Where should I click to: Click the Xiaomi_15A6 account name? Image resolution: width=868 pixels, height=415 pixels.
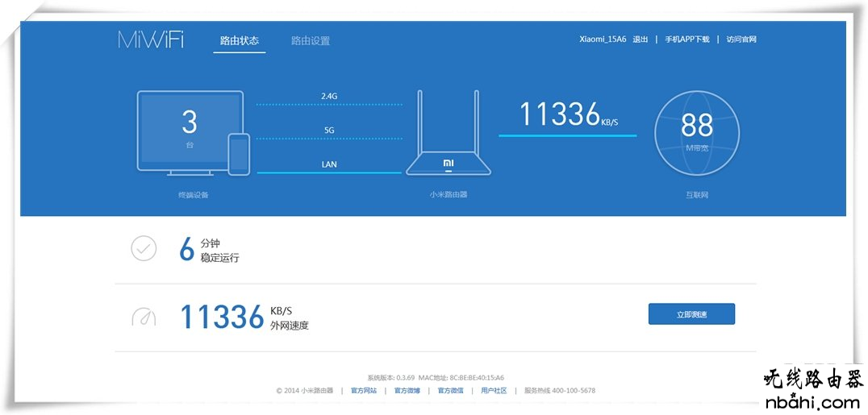click(603, 39)
